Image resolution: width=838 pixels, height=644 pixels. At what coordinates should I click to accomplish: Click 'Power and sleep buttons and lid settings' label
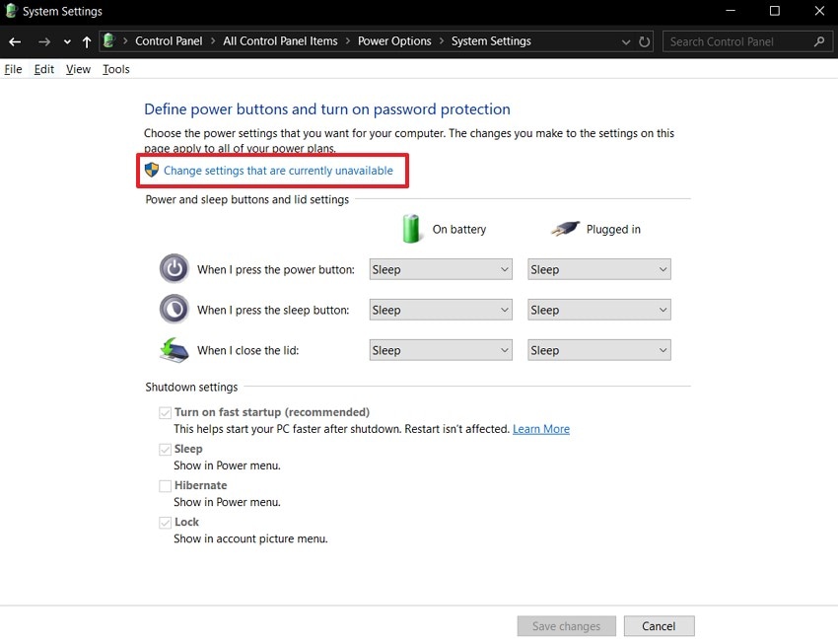point(246,199)
